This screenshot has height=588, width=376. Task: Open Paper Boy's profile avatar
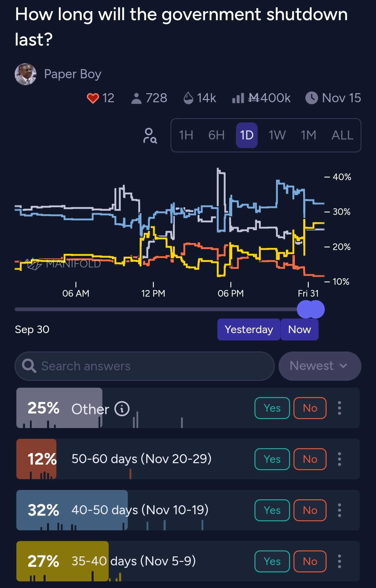pyautogui.click(x=25, y=74)
